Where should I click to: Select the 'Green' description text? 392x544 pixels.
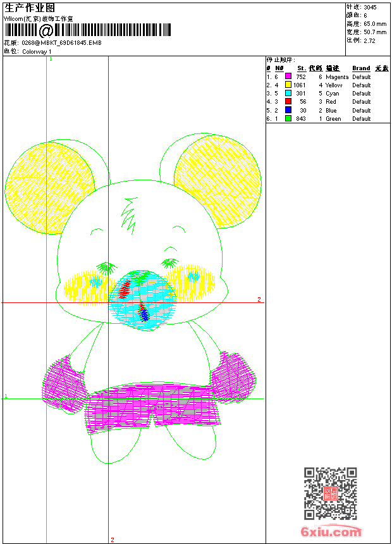[333, 119]
